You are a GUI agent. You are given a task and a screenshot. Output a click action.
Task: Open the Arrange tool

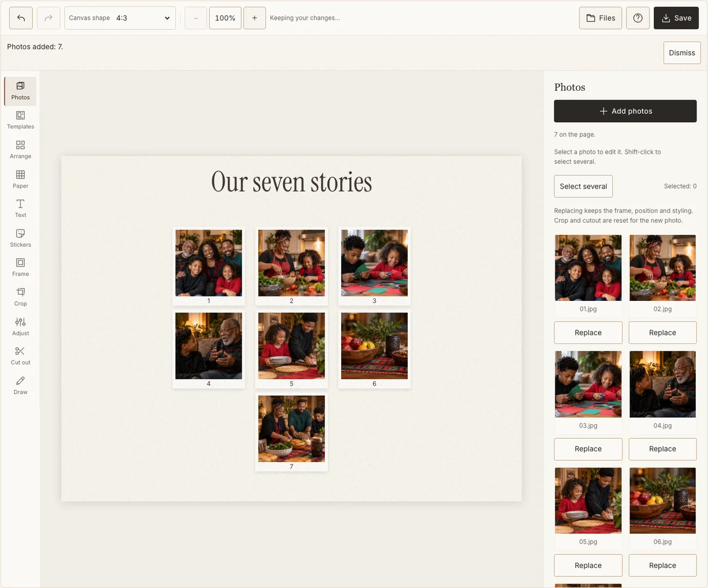point(20,150)
